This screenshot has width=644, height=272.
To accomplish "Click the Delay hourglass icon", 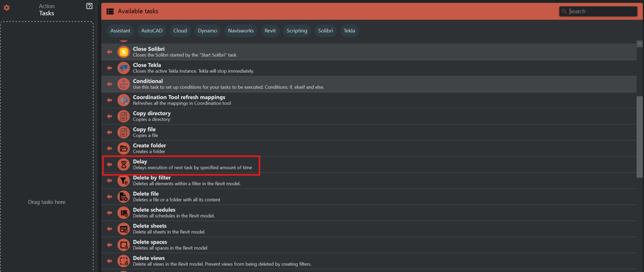I will click(x=124, y=165).
